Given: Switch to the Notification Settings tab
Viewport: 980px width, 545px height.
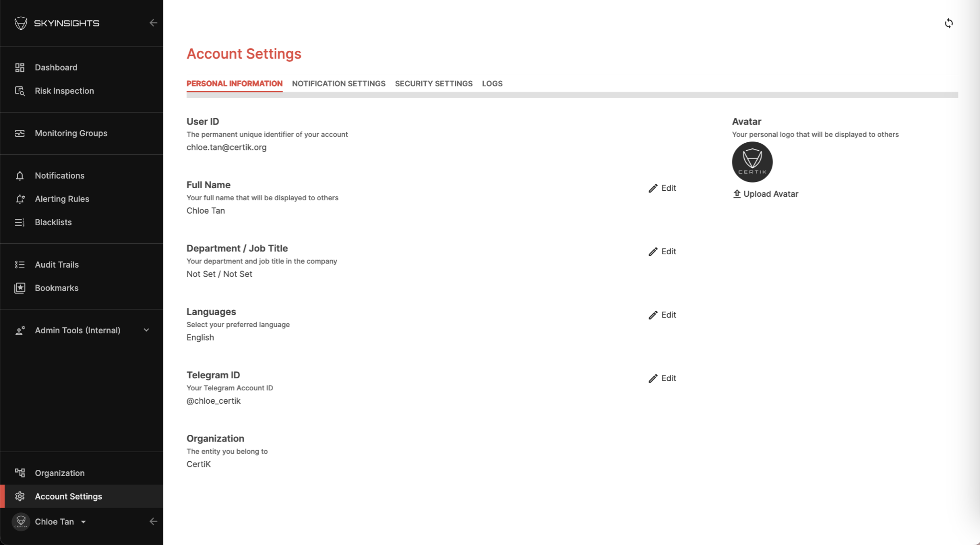Looking at the screenshot, I should (338, 83).
